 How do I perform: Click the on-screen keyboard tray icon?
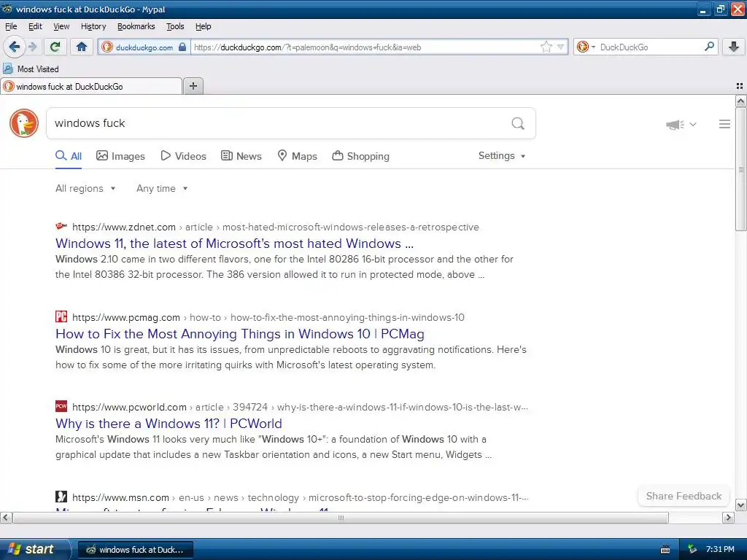(665, 550)
